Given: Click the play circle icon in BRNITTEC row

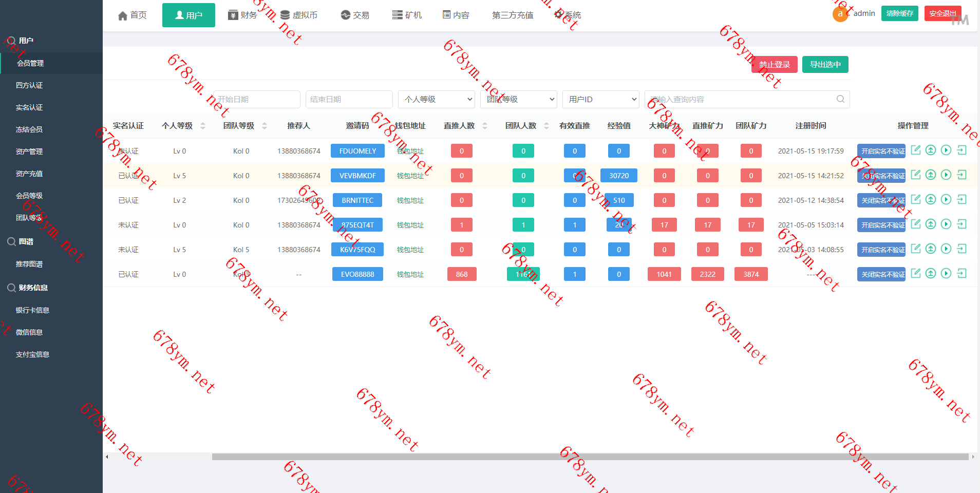Looking at the screenshot, I should [x=946, y=199].
